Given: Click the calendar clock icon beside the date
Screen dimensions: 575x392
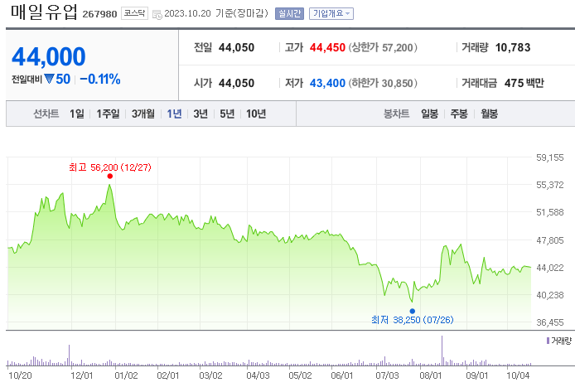Looking at the screenshot, I should click(157, 15).
